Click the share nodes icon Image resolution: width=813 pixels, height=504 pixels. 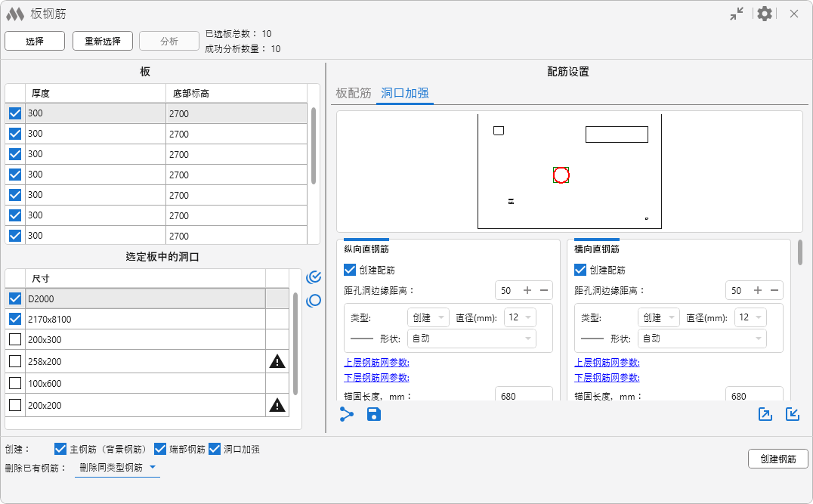pyautogui.click(x=347, y=414)
